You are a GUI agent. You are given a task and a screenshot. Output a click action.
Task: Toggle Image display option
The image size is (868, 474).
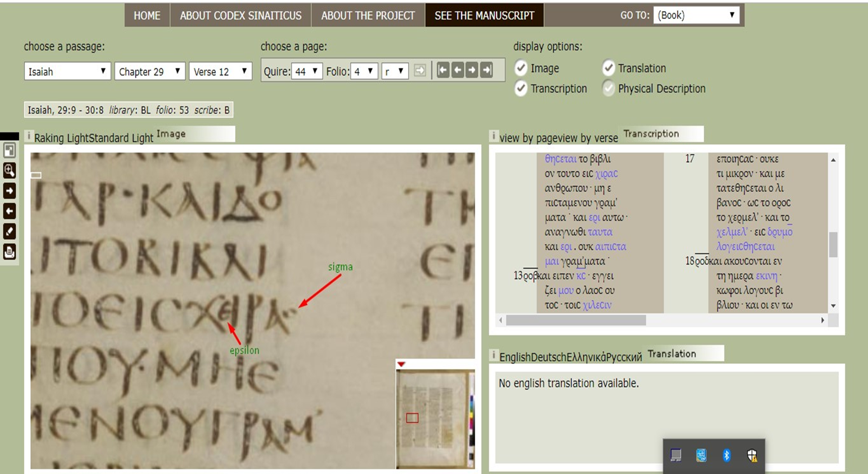521,68
